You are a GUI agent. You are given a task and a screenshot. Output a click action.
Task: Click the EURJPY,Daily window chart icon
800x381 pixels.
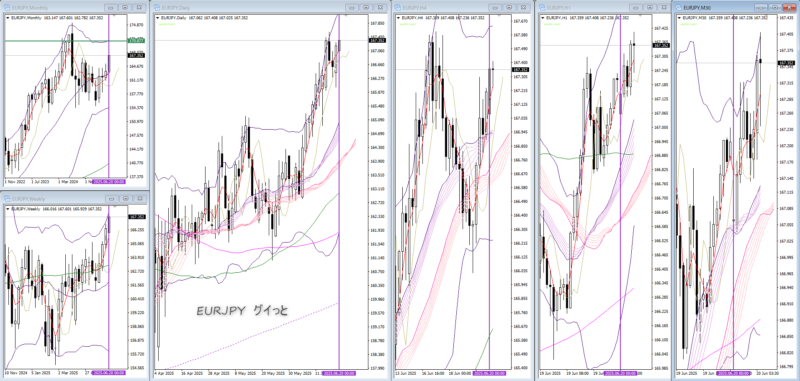[x=156, y=8]
